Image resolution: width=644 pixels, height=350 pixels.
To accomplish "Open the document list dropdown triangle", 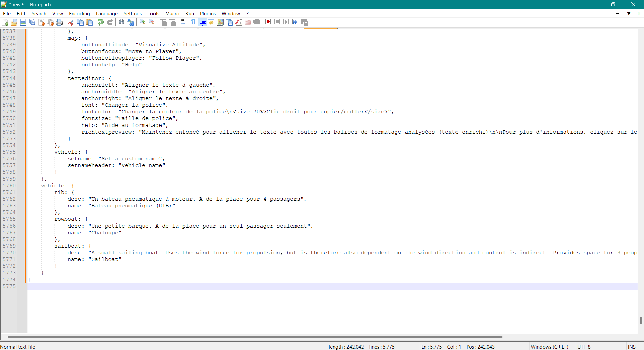I will coord(629,13).
